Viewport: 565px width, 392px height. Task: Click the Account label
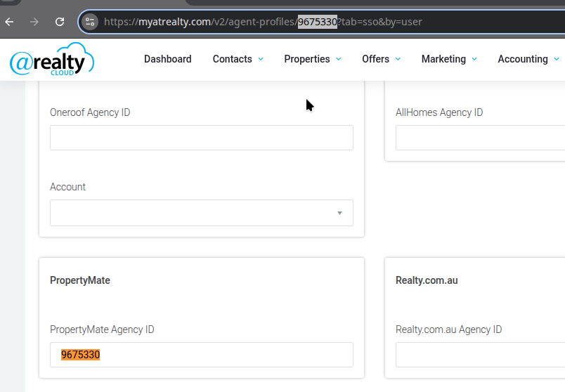[x=67, y=187]
